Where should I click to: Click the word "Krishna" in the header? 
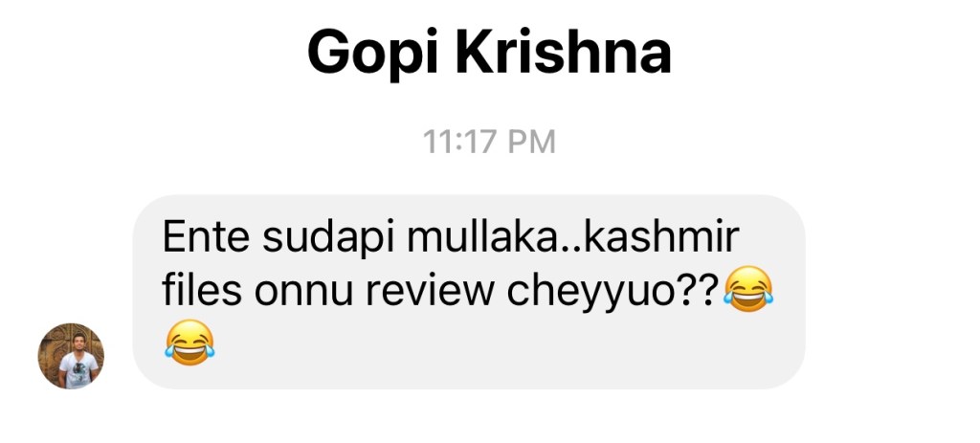pos(563,53)
